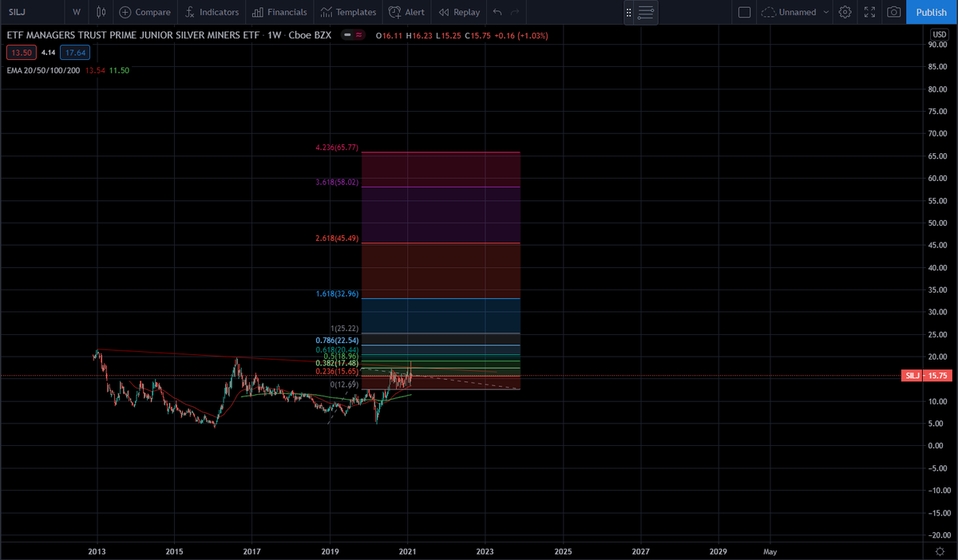958x560 pixels.
Task: Click the green EMA value 11.50
Action: [119, 71]
